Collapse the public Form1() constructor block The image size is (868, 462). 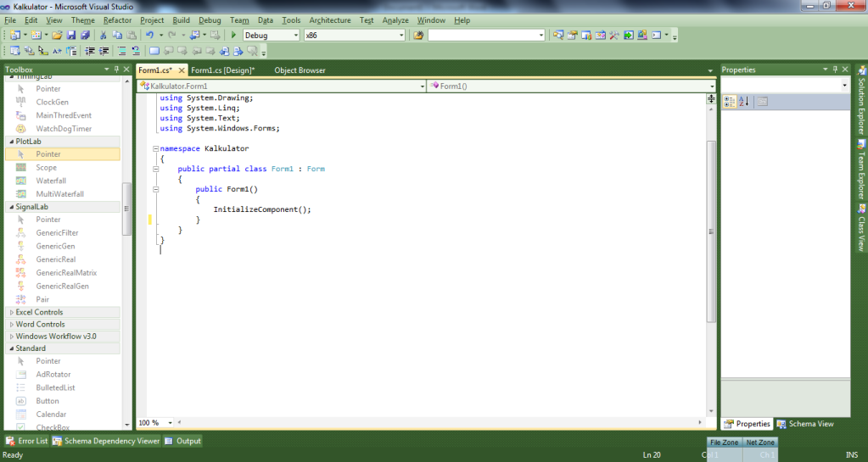[155, 189]
